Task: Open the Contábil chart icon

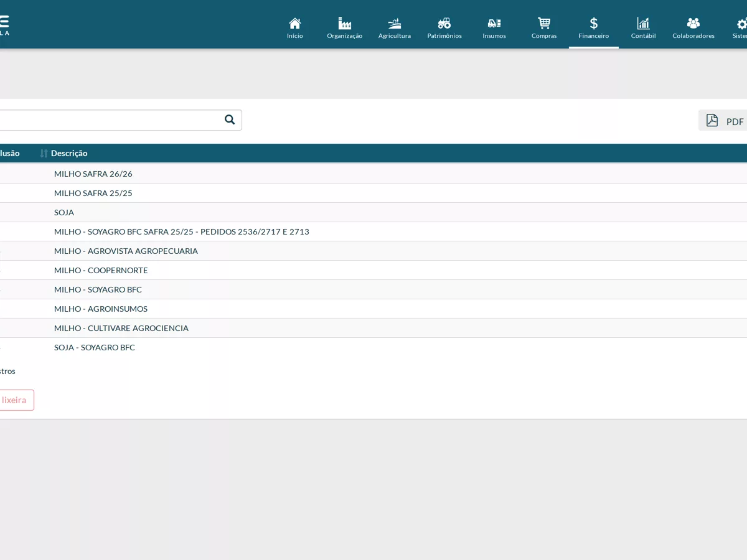Action: tap(644, 23)
